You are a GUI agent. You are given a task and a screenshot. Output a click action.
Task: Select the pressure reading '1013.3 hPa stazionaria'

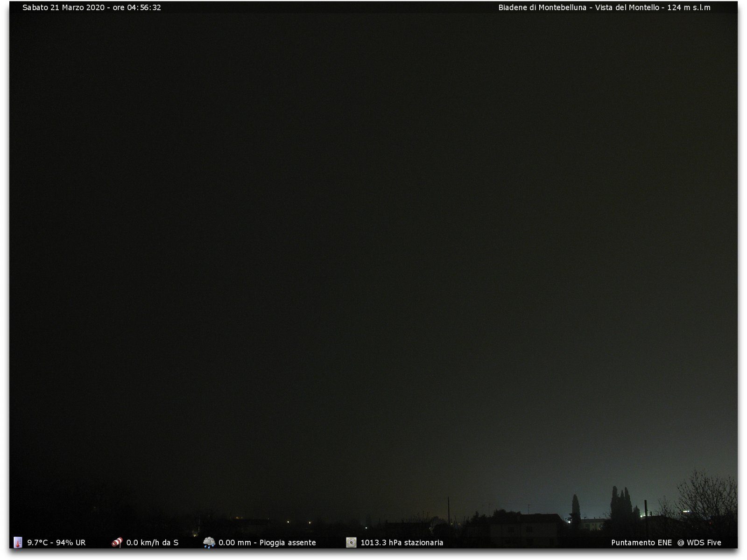coord(402,543)
